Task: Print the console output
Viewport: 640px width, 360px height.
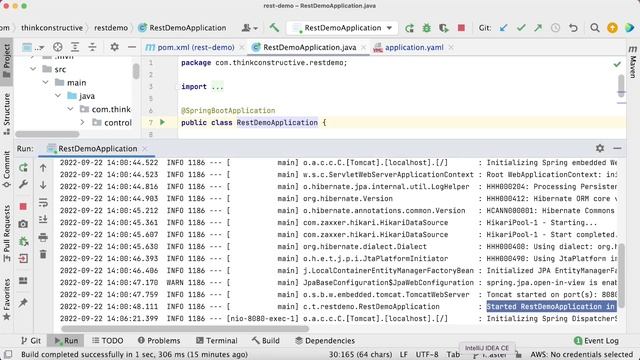Action: (x=43, y=237)
